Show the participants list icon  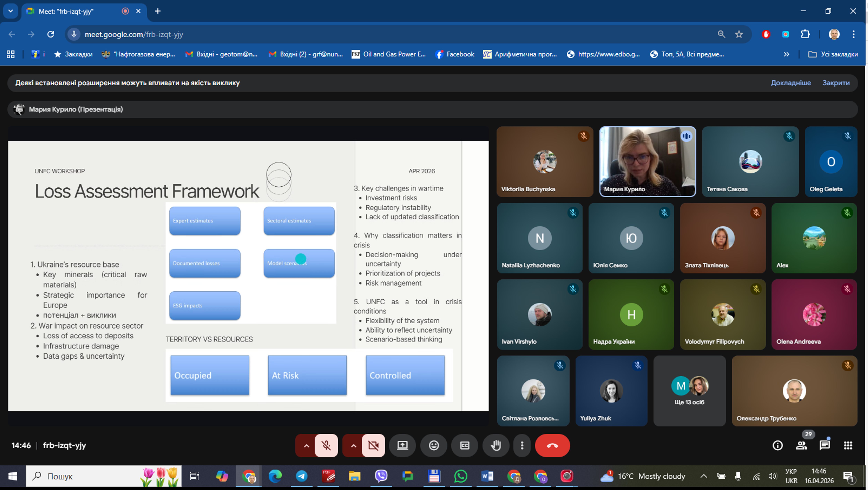pos(801,445)
